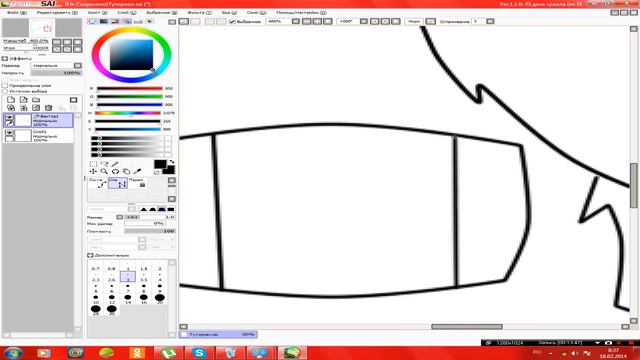Hide the Слой1 layer
The width and height of the screenshot is (640, 360).
click(x=9, y=133)
